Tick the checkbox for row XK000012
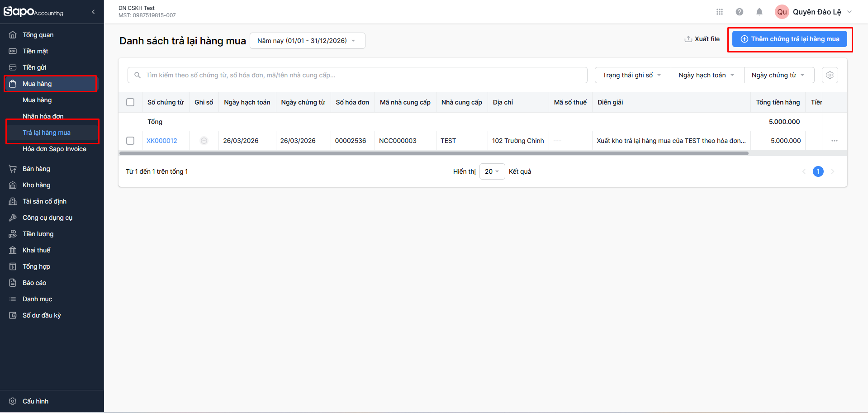 point(130,141)
